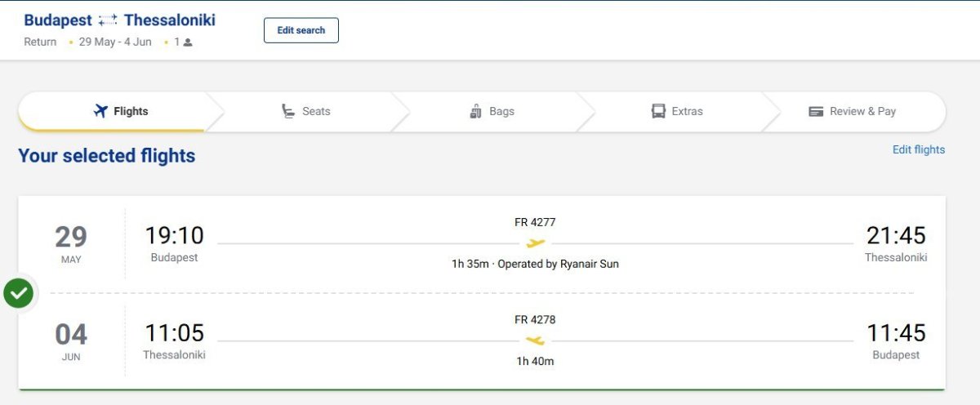The image size is (980, 405).
Task: Select the 29 May outbound date block
Action: click(x=71, y=243)
